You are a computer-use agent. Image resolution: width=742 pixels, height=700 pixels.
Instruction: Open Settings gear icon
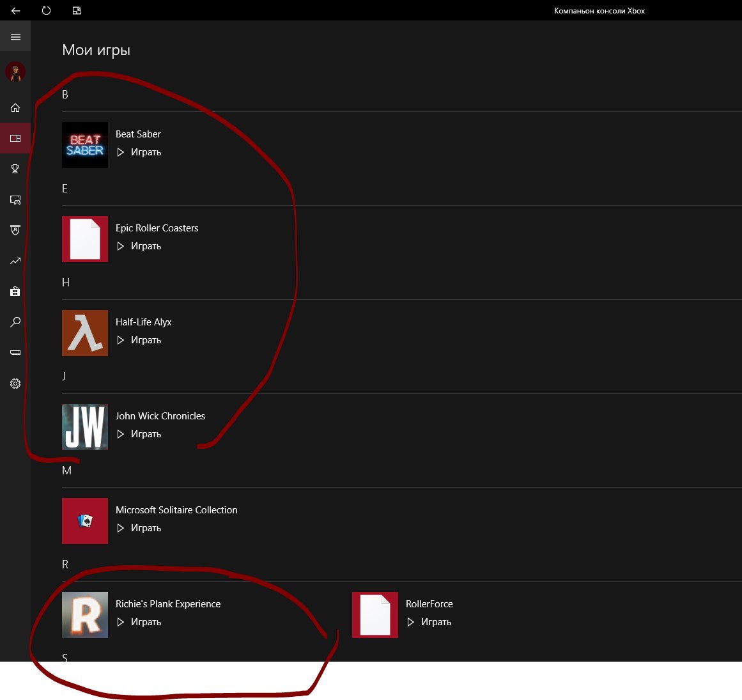click(x=15, y=384)
